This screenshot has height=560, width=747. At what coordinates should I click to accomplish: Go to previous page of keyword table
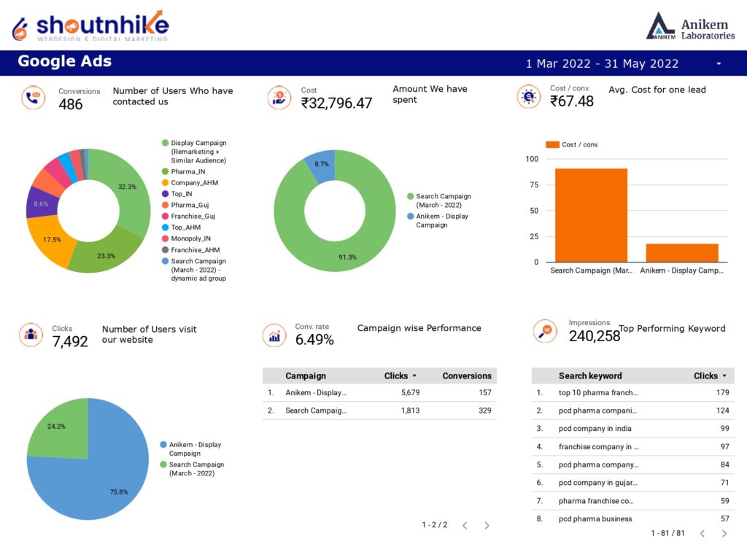pyautogui.click(x=703, y=533)
